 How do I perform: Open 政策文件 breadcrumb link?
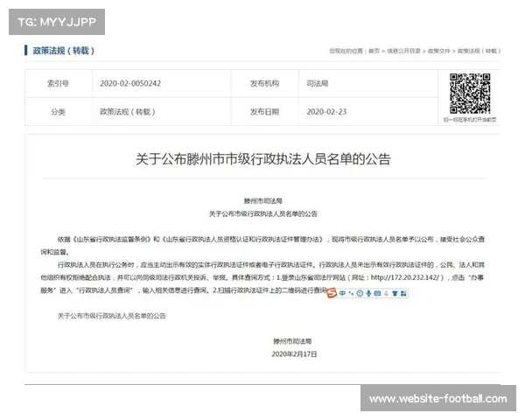point(439,51)
